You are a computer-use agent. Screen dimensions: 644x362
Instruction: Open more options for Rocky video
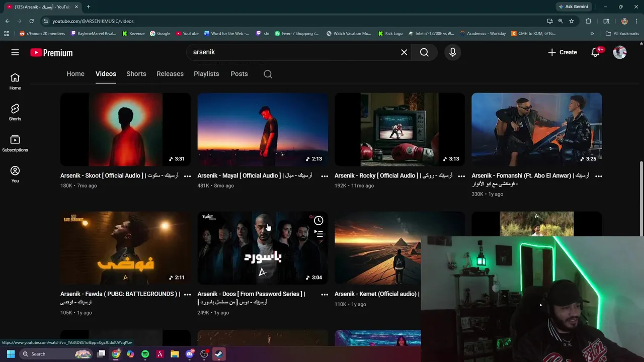tap(461, 176)
